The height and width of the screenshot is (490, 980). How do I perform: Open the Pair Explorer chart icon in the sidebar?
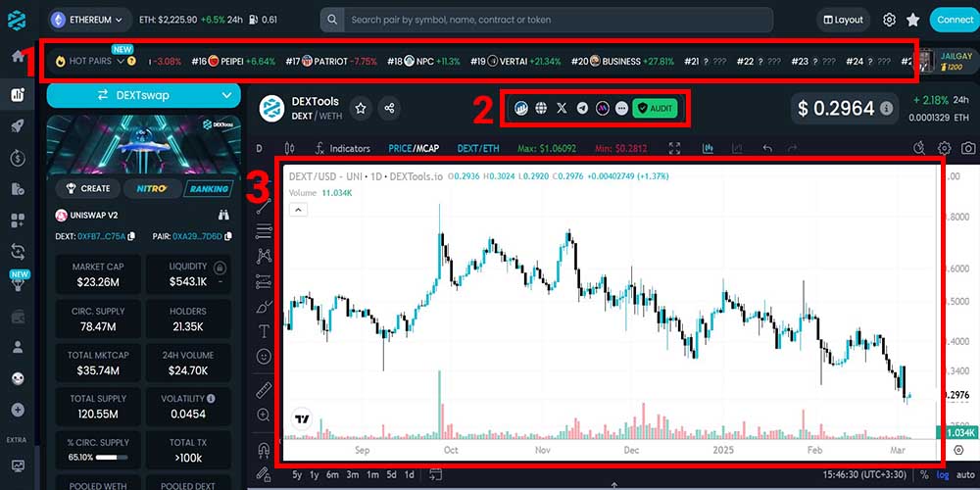coord(18,95)
